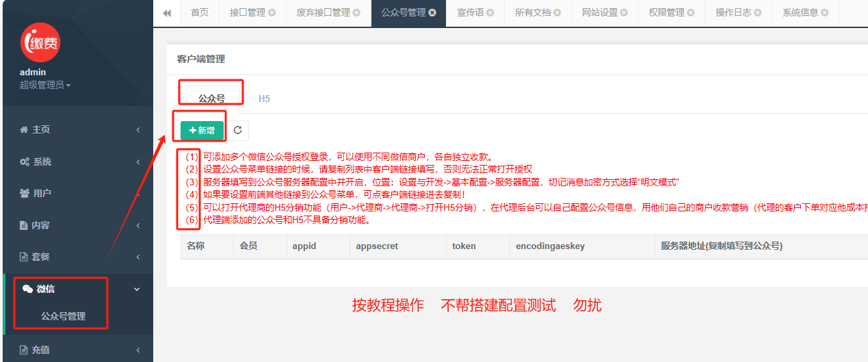
Task: Click the iJiaofei red logo avatar
Action: pos(40,44)
